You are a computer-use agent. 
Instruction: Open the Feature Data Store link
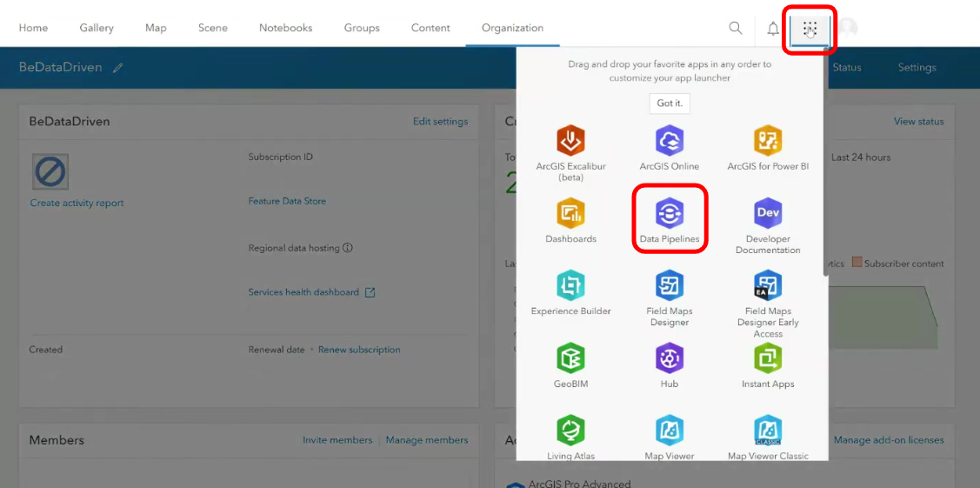pyautogui.click(x=287, y=201)
